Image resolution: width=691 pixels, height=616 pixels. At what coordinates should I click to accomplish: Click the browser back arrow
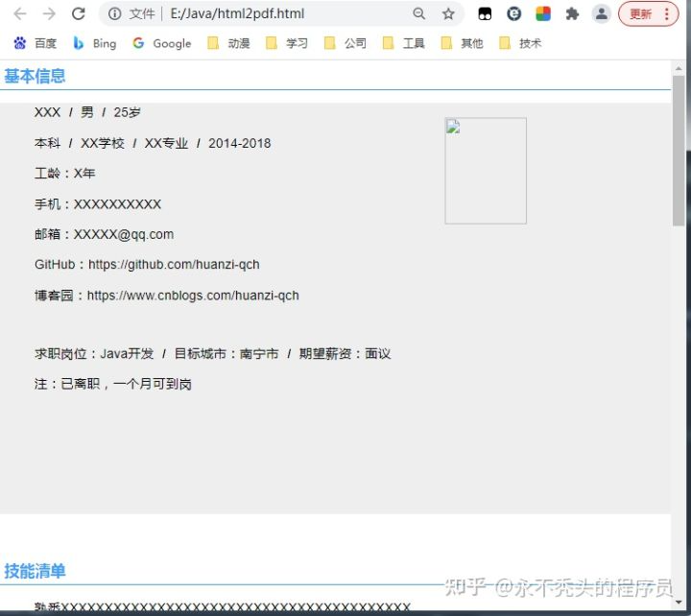20,14
